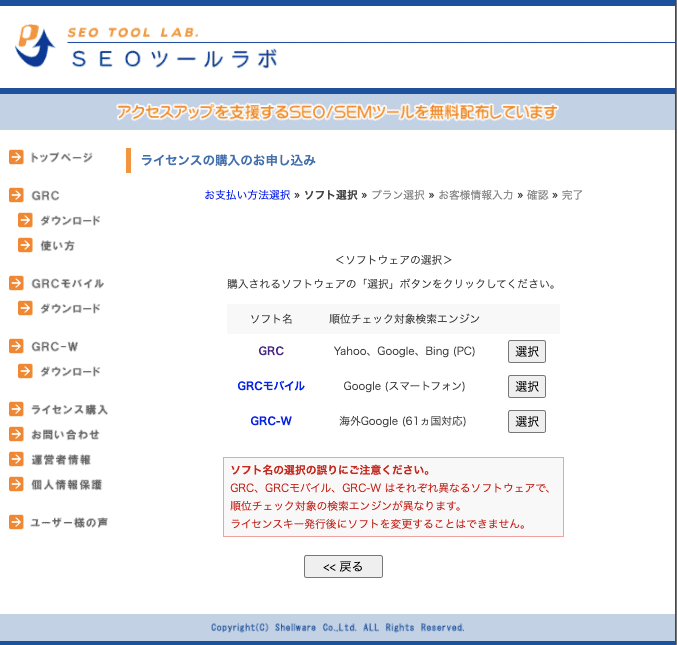This screenshot has height=645, width=677.
Task: Click the Yahoo、Google、Bing (PC) cell
Action: [x=404, y=351]
